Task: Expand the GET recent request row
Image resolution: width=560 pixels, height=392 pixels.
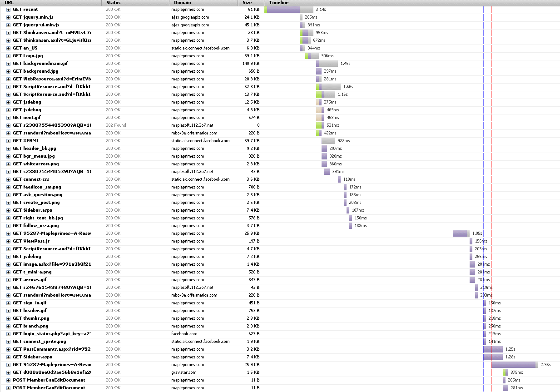Action: 8,10
